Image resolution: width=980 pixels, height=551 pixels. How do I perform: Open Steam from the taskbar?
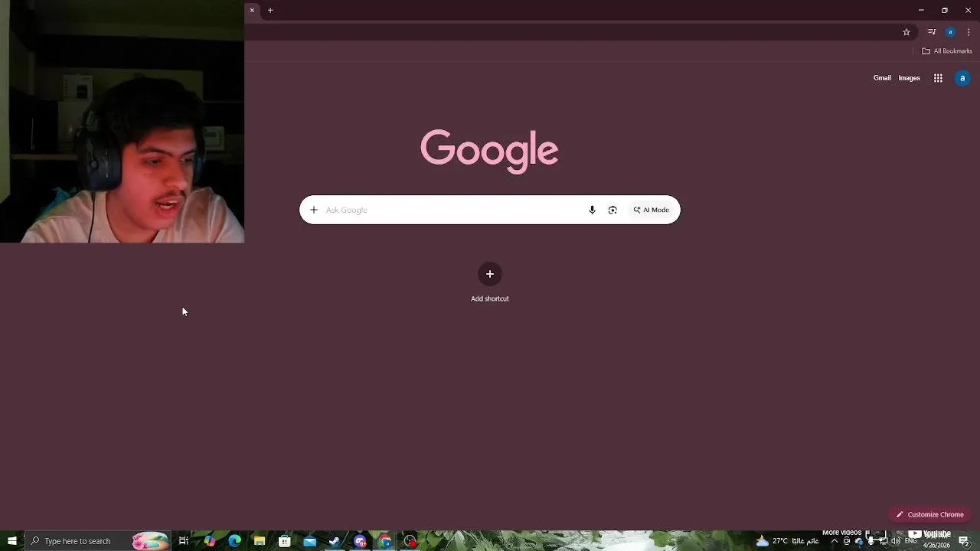point(335,541)
